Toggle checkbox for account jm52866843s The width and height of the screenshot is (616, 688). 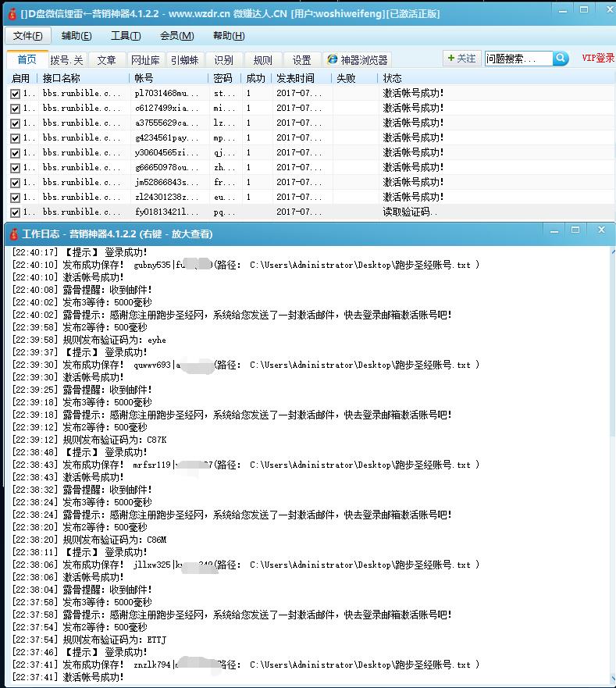15,183
